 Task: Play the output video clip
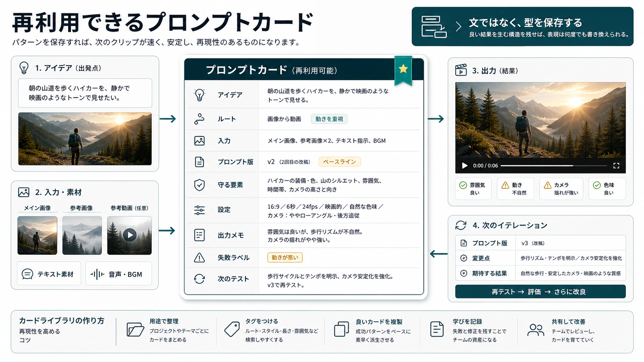pos(465,165)
